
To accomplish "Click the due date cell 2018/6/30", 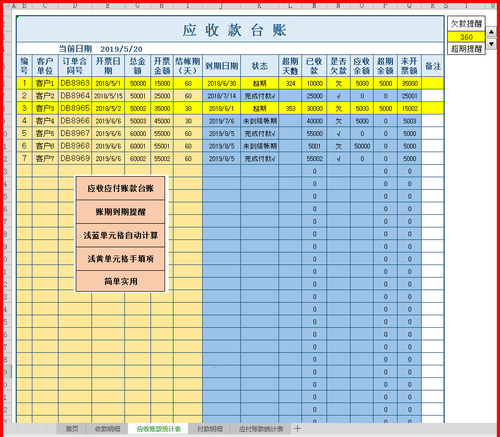I will (221, 83).
